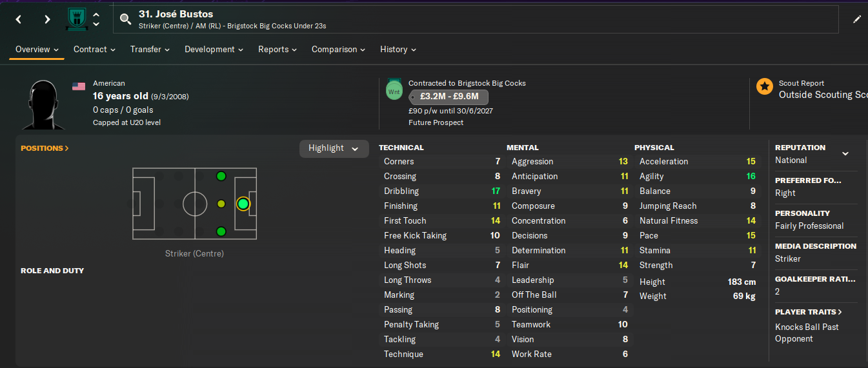Click the search magnifier icon
This screenshot has height=368, width=868.
coord(125,19)
